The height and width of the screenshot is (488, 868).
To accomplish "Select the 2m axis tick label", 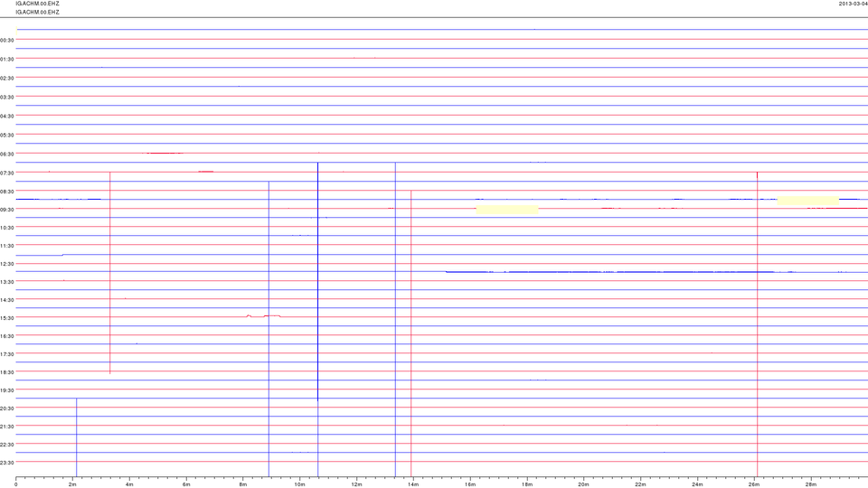I will pos(72,484).
